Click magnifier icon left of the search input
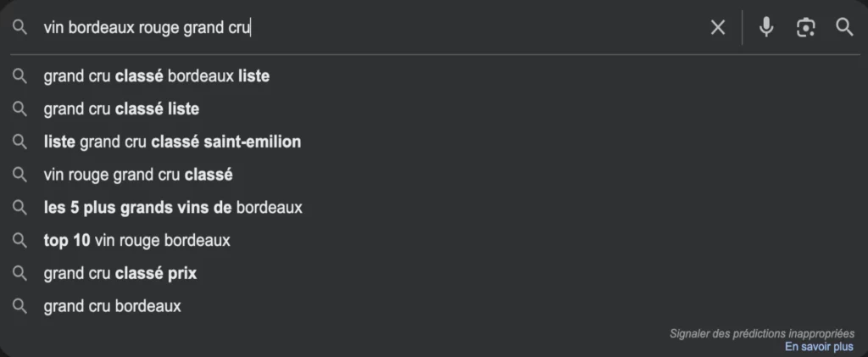Image resolution: width=868 pixels, height=357 pixels. (x=20, y=27)
